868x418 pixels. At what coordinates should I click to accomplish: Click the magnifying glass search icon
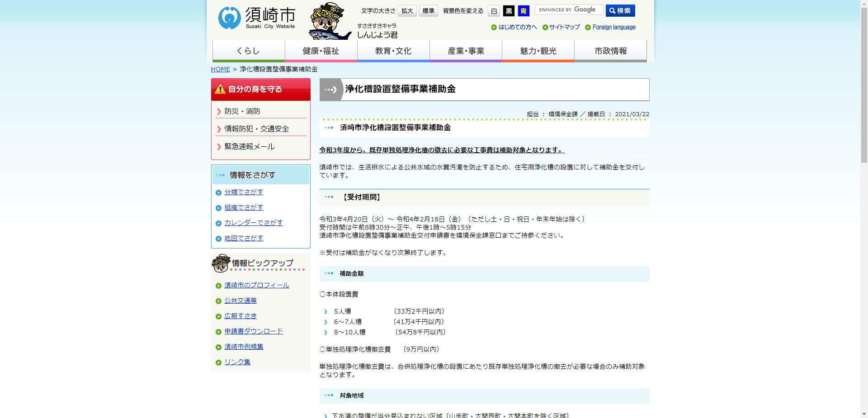611,10
